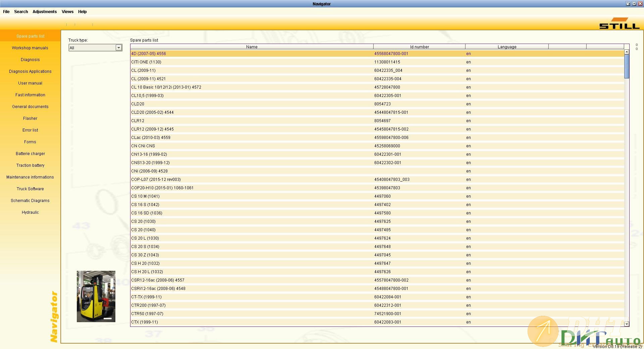Select the CN13-16 (1999-02) row
Image resolution: width=644 pixels, height=349 pixels.
pos(377,154)
